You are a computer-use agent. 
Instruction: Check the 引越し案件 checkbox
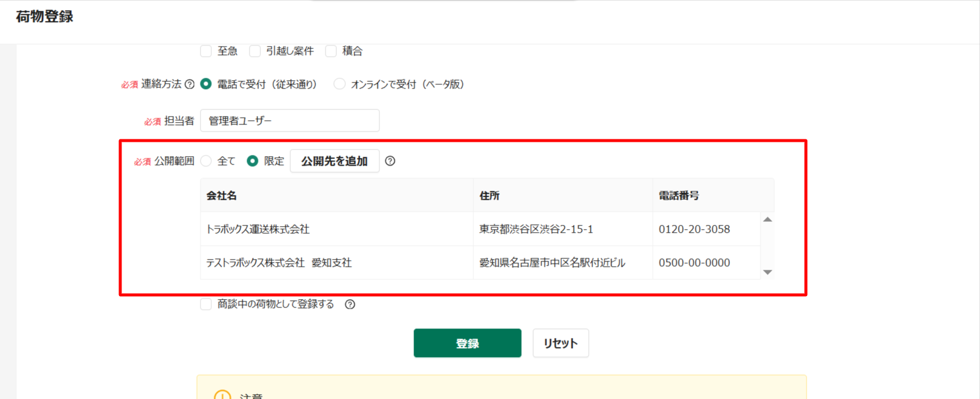tap(255, 51)
